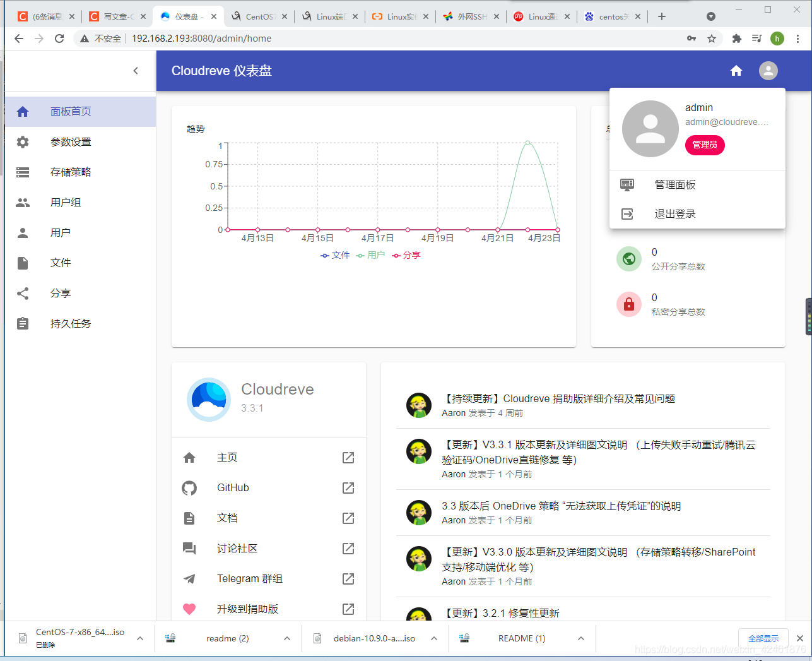
Task: Click the home icon in the blue header
Action: pyautogui.click(x=736, y=71)
